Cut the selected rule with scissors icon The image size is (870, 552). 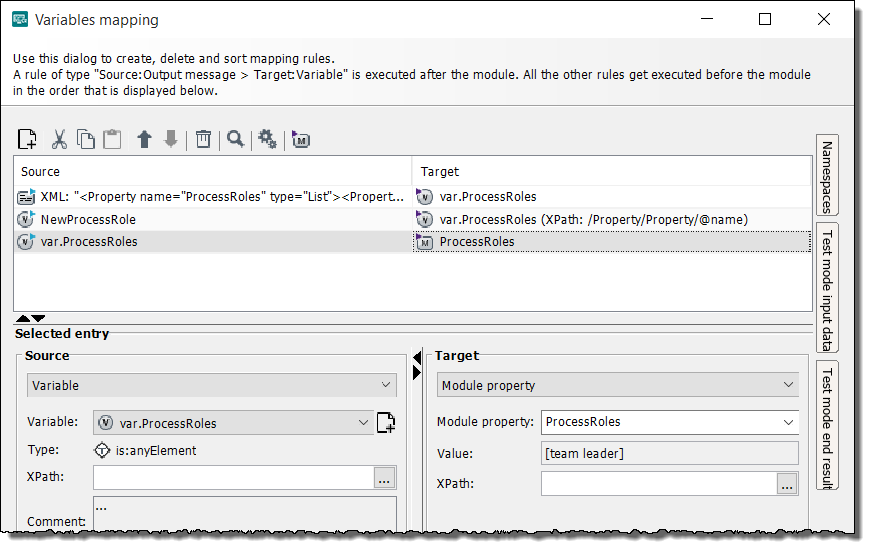tap(59, 139)
